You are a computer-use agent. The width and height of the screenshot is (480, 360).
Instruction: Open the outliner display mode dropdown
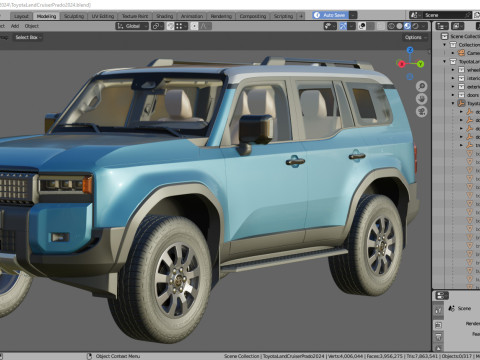coord(458,26)
